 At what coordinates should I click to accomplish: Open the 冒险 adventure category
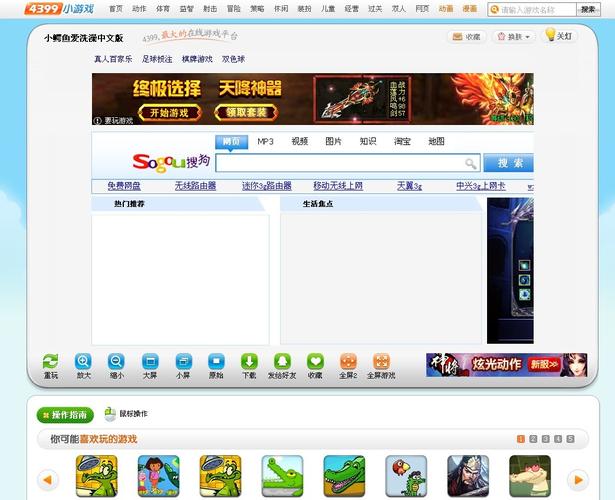point(234,9)
